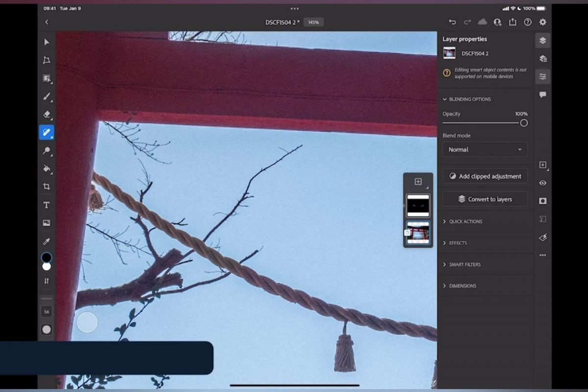Switch to detailed layer view

542,58
